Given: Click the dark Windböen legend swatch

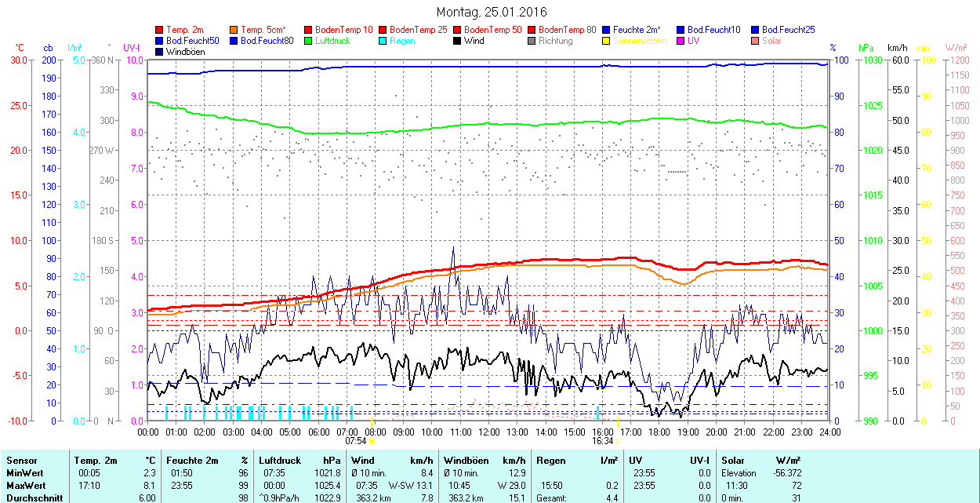Looking at the screenshot, I should click(160, 52).
